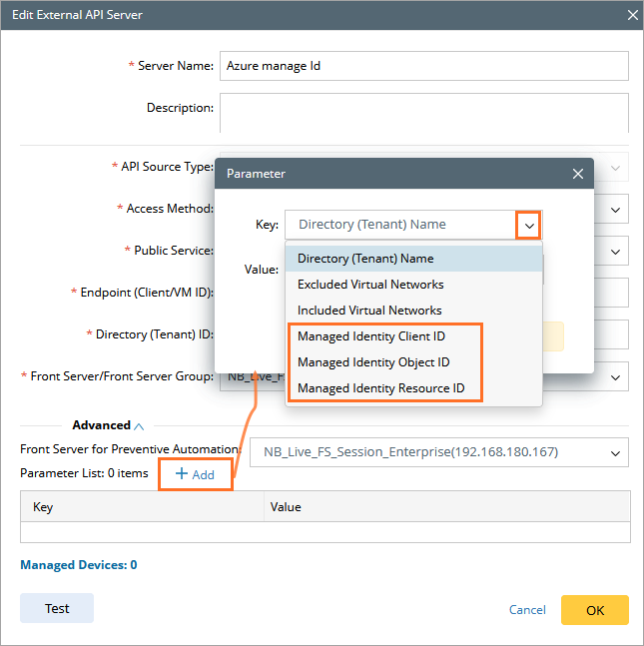Viewport: 644px width, 646px height.
Task: Open the Key dropdown arrow
Action: pos(528,226)
